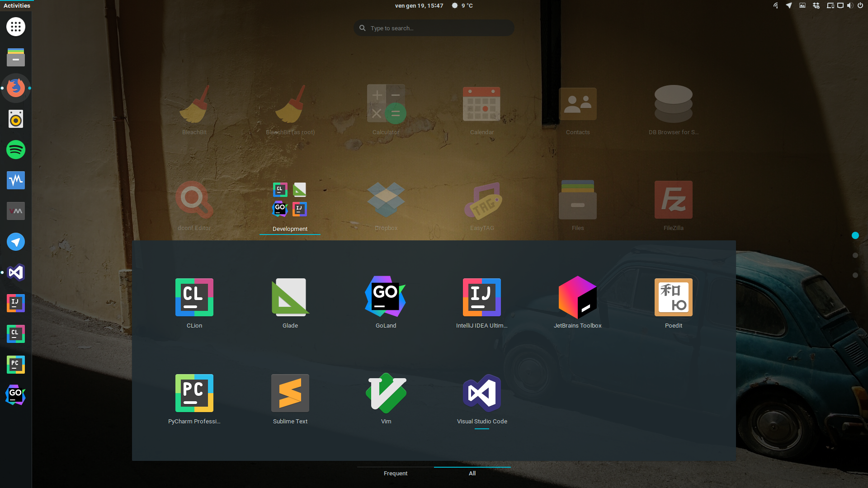868x488 pixels.
Task: Launch CLion from the Development folder
Action: pos(194,297)
